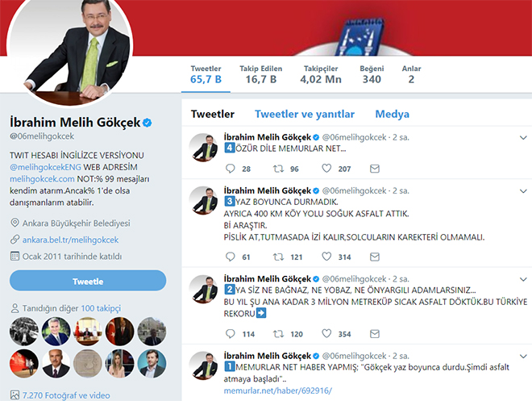
Task: Click the envelope icon under the 354-like tweet
Action: pos(375,334)
